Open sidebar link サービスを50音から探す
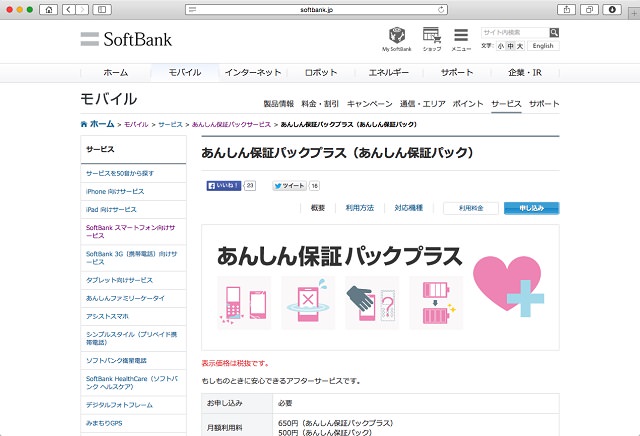 120,173
